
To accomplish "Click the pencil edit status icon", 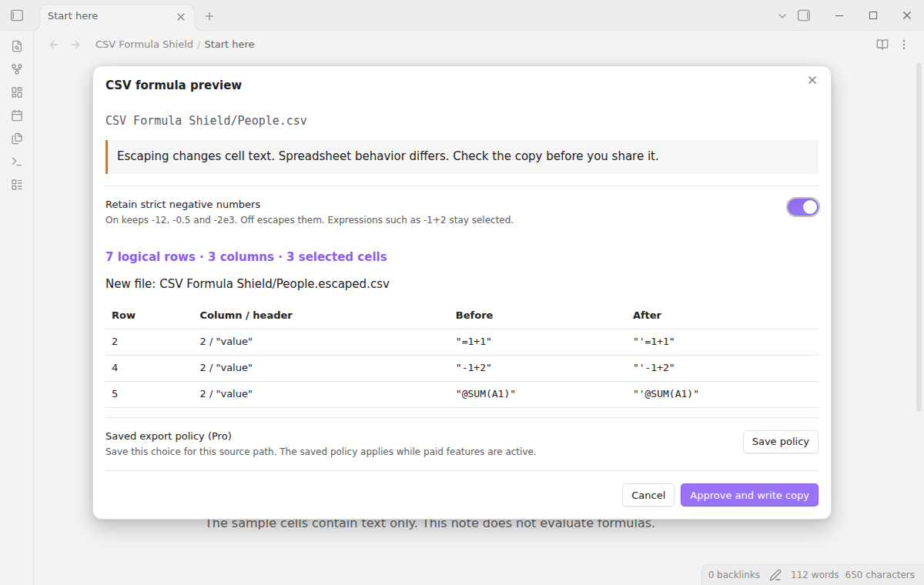I will [x=775, y=575].
